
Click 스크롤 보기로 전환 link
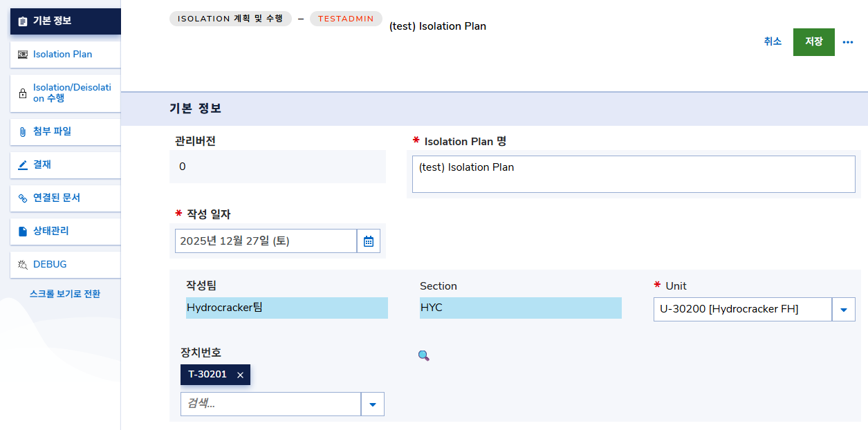pyautogui.click(x=65, y=294)
